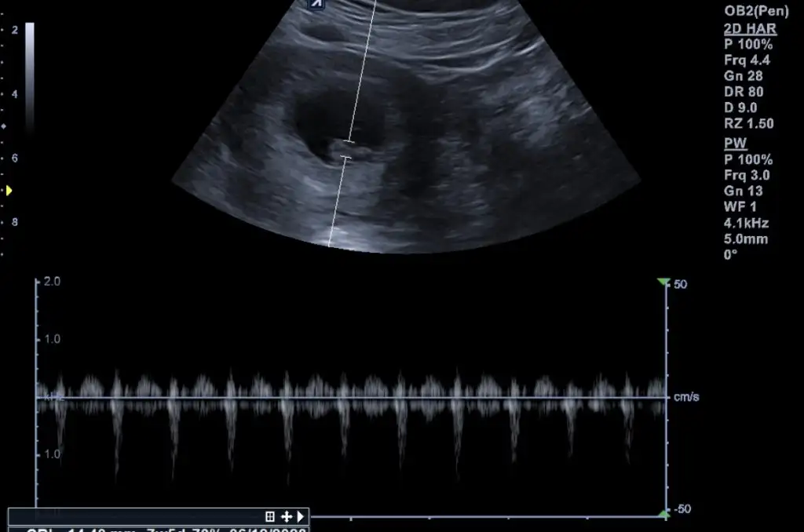Click the 4.1kHz PRF value
The height and width of the screenshot is (532, 804).
(x=746, y=223)
